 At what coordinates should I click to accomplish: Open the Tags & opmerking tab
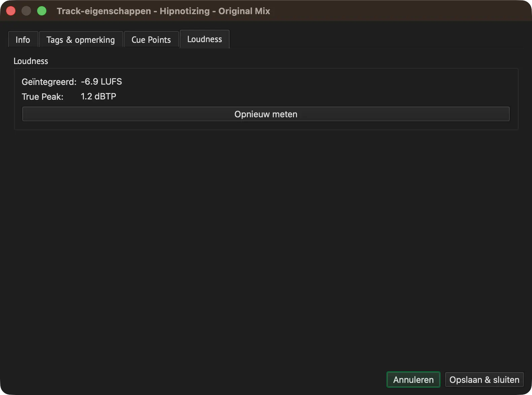point(81,40)
